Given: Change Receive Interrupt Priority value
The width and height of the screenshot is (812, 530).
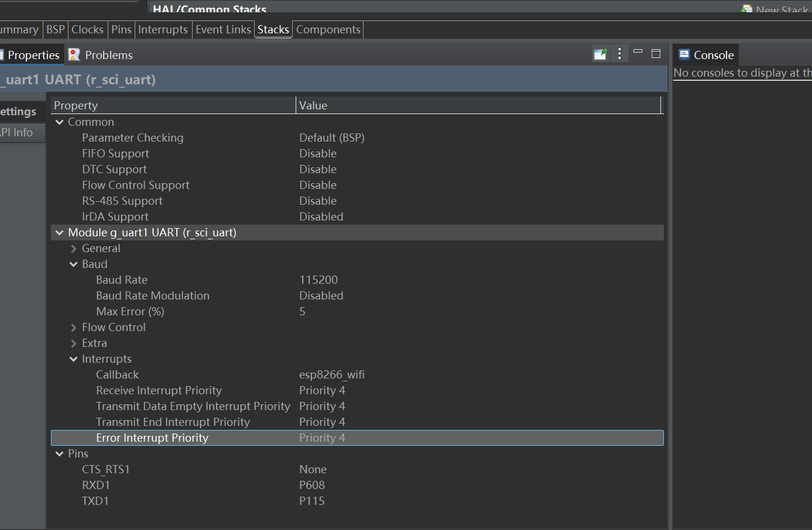Looking at the screenshot, I should (322, 391).
